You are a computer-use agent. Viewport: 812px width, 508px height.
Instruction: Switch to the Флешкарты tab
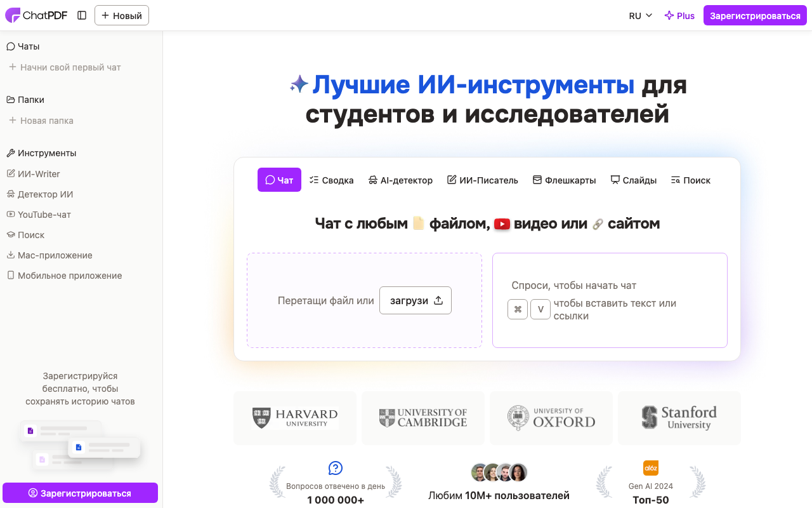[x=565, y=180]
